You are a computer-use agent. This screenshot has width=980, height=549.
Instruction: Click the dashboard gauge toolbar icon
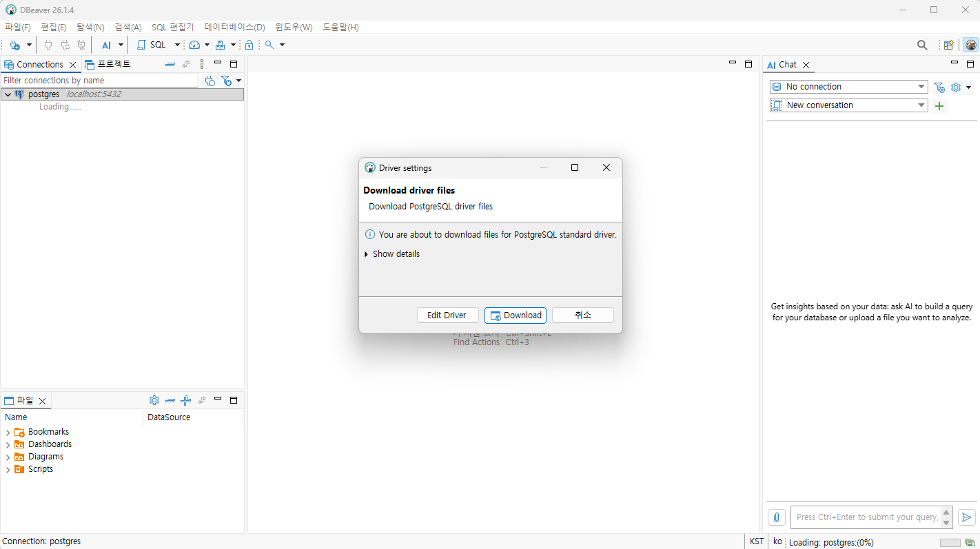[x=194, y=45]
